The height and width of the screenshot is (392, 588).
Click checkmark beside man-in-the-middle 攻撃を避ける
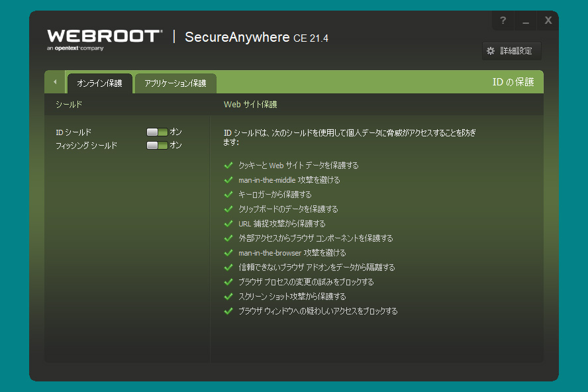(229, 180)
